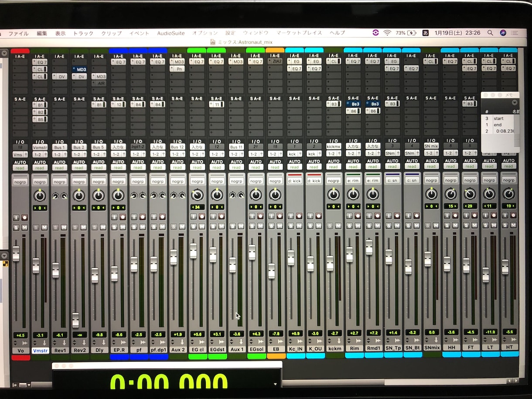532x399 pixels.
Task: Mute the Vmstr track
Action: pyautogui.click(x=44, y=227)
